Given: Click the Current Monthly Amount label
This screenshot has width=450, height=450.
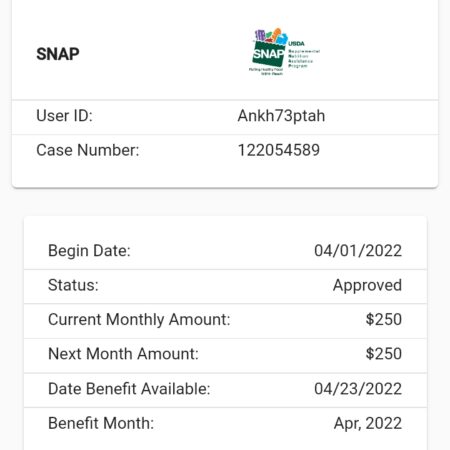Looking at the screenshot, I should coord(139,319).
